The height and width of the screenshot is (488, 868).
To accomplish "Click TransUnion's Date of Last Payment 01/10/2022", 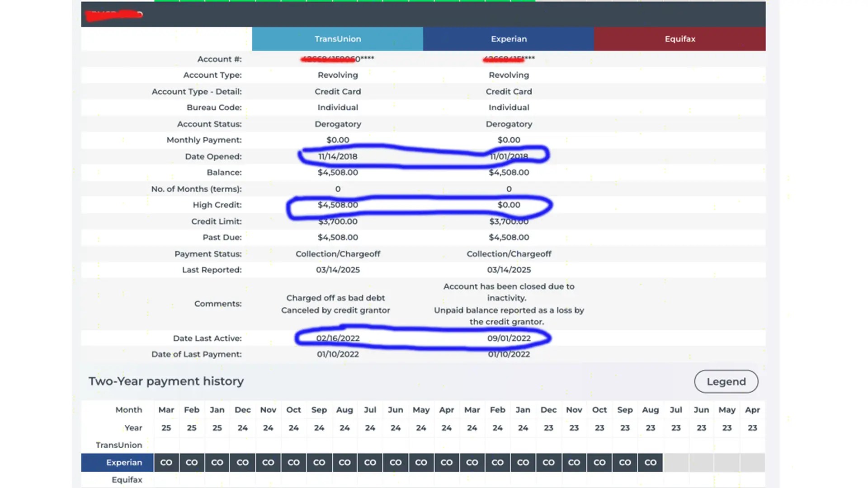I will pyautogui.click(x=338, y=354).
